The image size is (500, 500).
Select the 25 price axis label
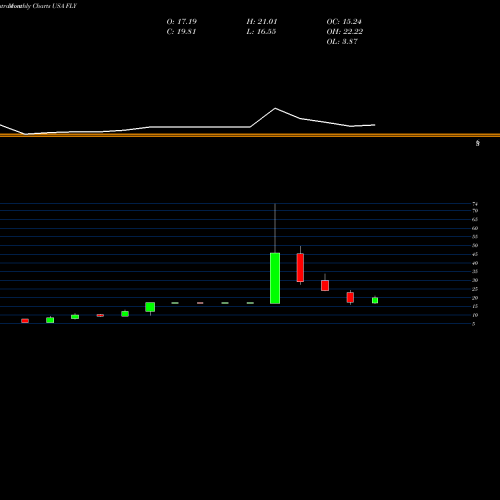(475, 289)
